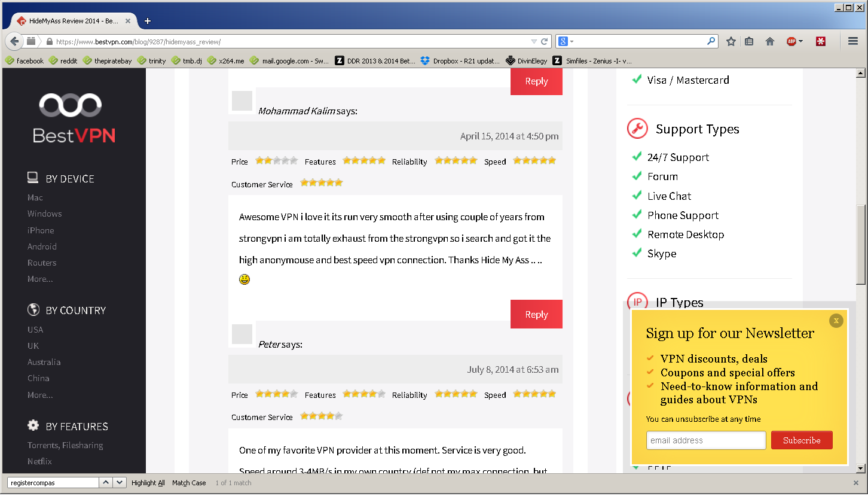This screenshot has width=868, height=496.
Task: Go to the browser Home icon
Action: pyautogui.click(x=770, y=41)
